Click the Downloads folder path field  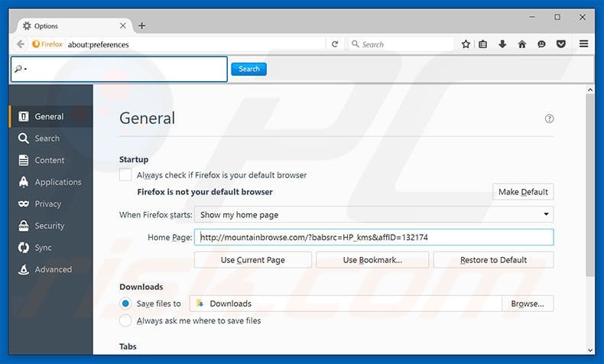point(346,304)
